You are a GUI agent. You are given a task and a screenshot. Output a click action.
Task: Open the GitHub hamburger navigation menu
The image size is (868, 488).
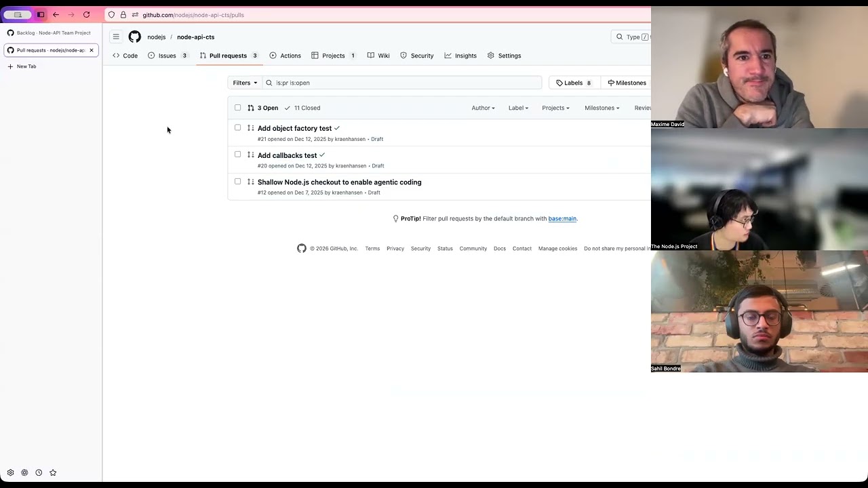[116, 37]
